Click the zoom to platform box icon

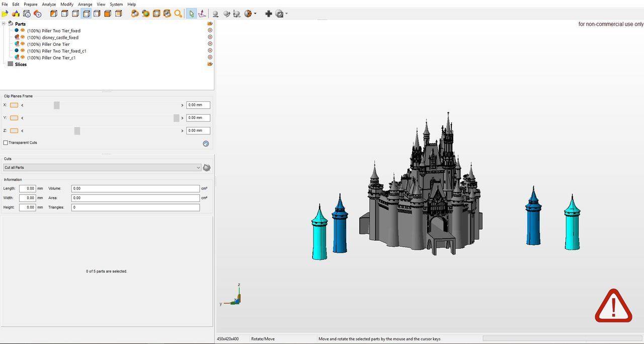pyautogui.click(x=156, y=14)
